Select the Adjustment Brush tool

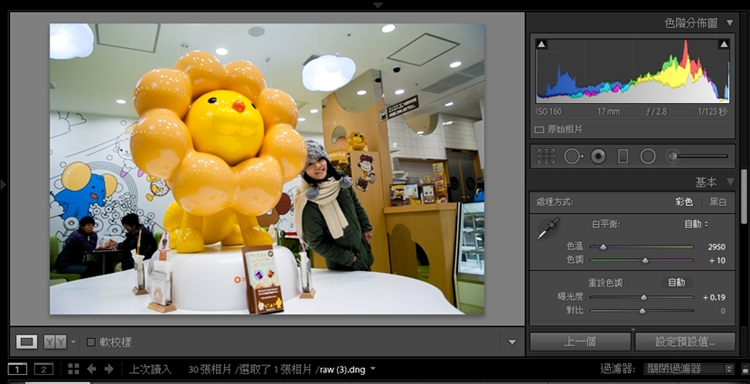673,156
